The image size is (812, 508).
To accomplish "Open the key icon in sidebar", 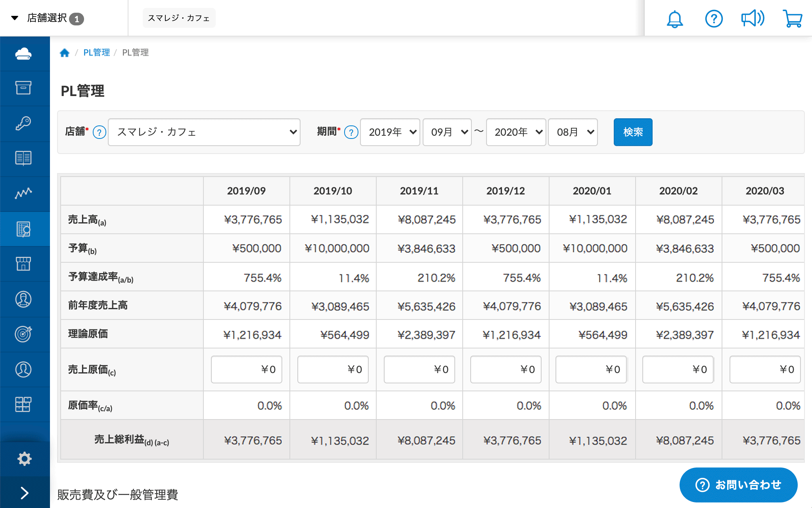I will (23, 123).
